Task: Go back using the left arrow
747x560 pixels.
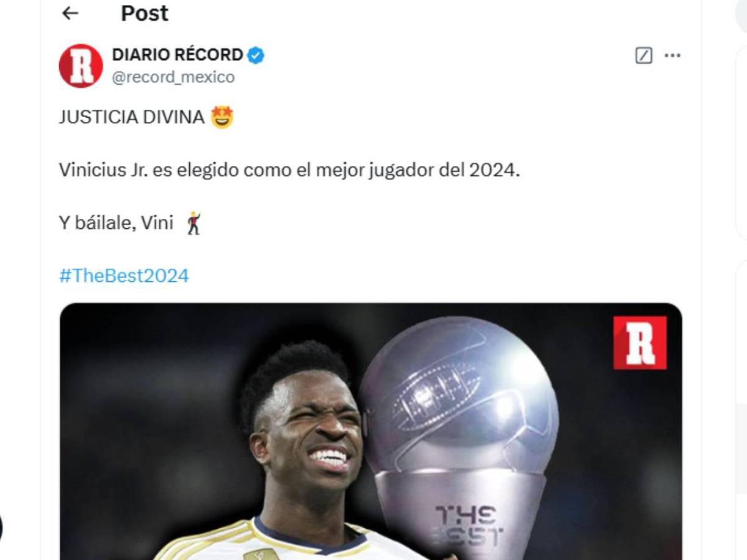Action: point(70,13)
